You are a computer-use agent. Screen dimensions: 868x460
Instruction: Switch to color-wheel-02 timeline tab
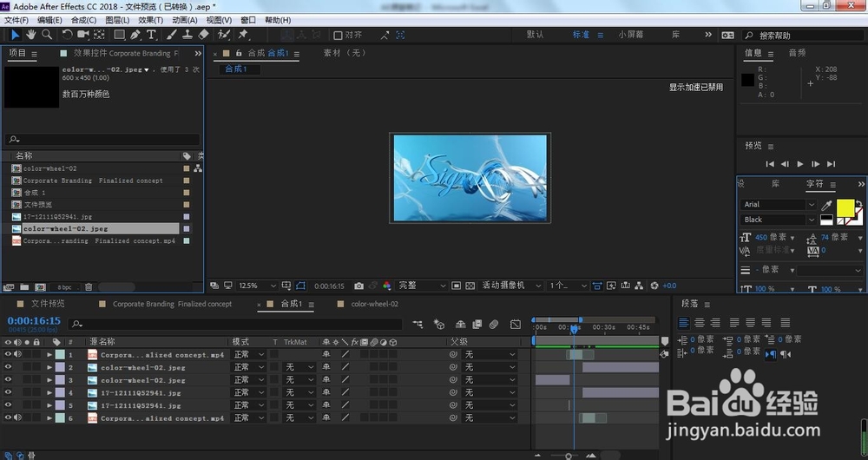[x=374, y=304]
